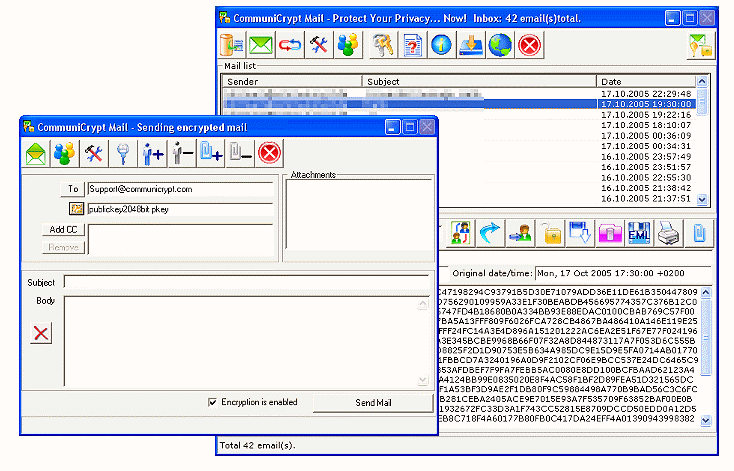Open the three-people contacts icon in main window toolbar
Screen dimensions: 734x471
[x=348, y=45]
